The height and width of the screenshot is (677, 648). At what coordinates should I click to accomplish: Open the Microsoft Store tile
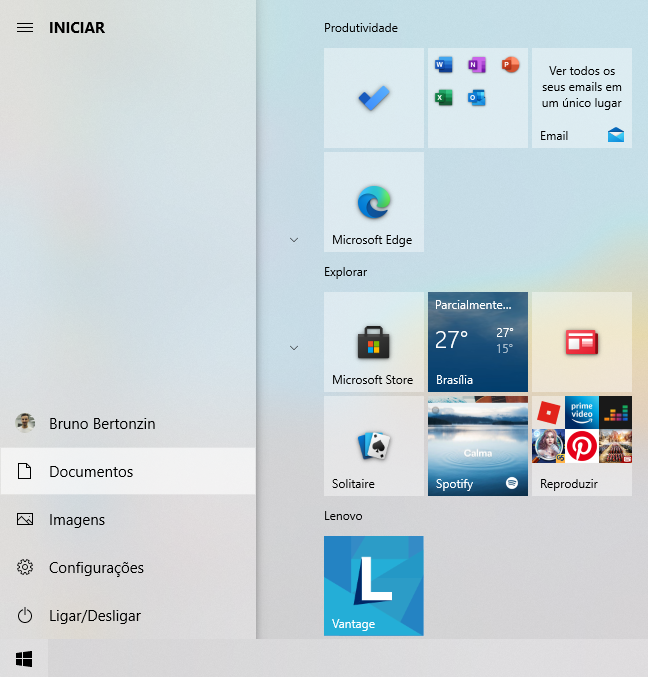374,342
